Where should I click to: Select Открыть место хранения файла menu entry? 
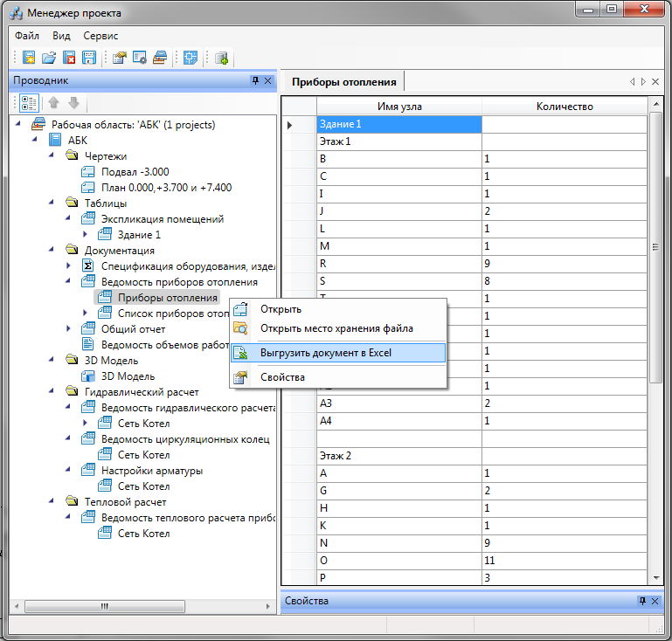338,328
